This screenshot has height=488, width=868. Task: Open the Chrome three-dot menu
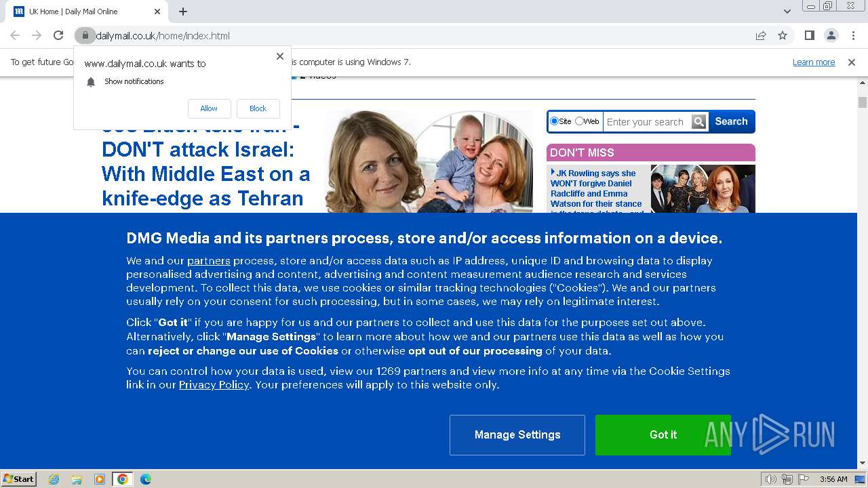[x=853, y=35]
